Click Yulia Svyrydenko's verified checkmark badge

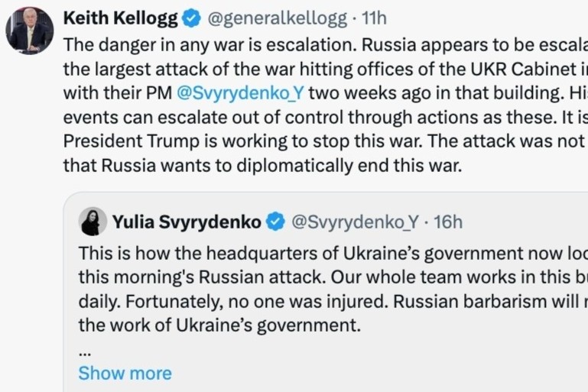pos(274,222)
